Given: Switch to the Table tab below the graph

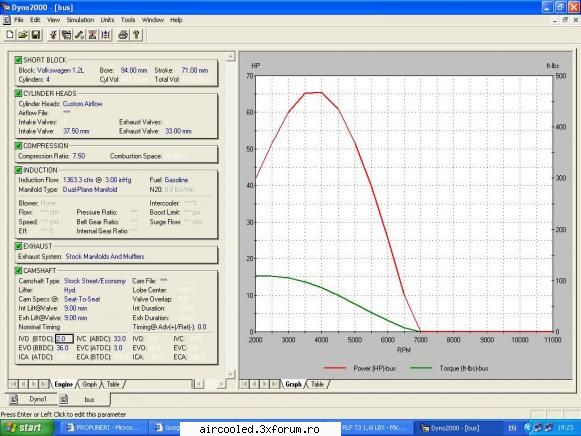Looking at the screenshot, I should pyautogui.click(x=318, y=384).
